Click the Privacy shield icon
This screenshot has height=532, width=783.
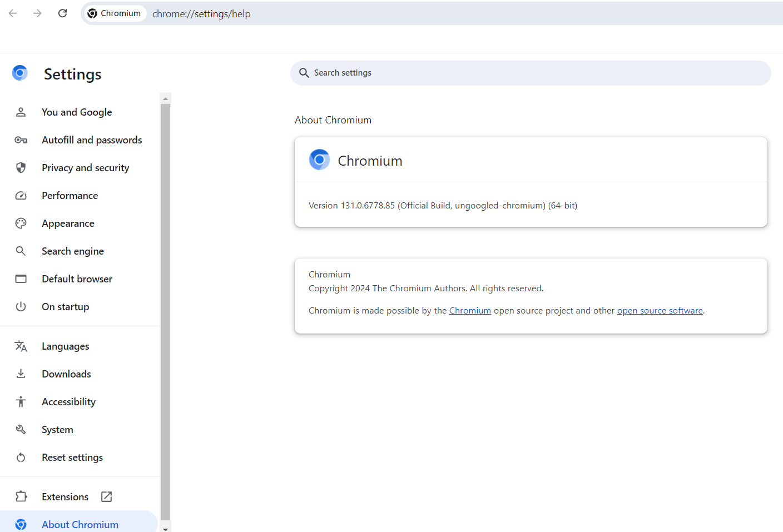click(21, 168)
